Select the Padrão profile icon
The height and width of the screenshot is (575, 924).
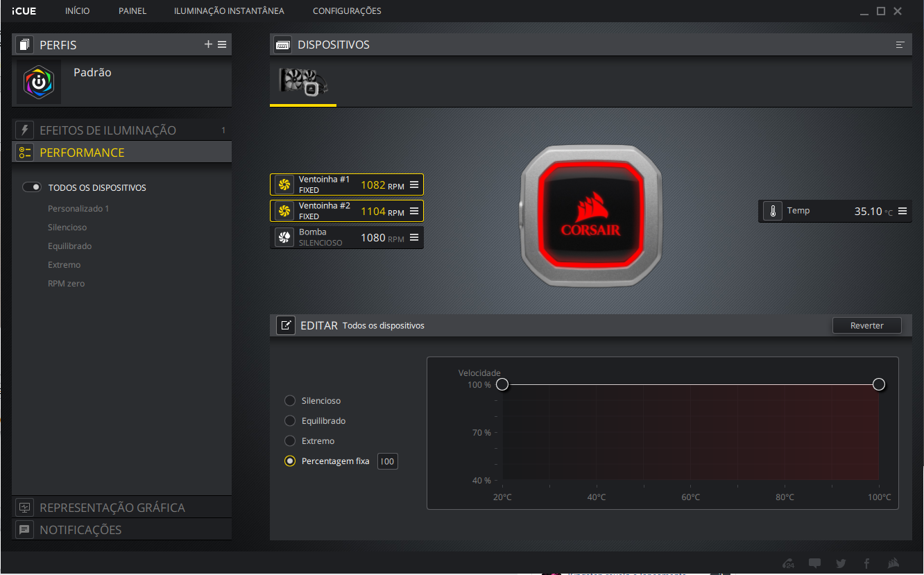(x=39, y=82)
